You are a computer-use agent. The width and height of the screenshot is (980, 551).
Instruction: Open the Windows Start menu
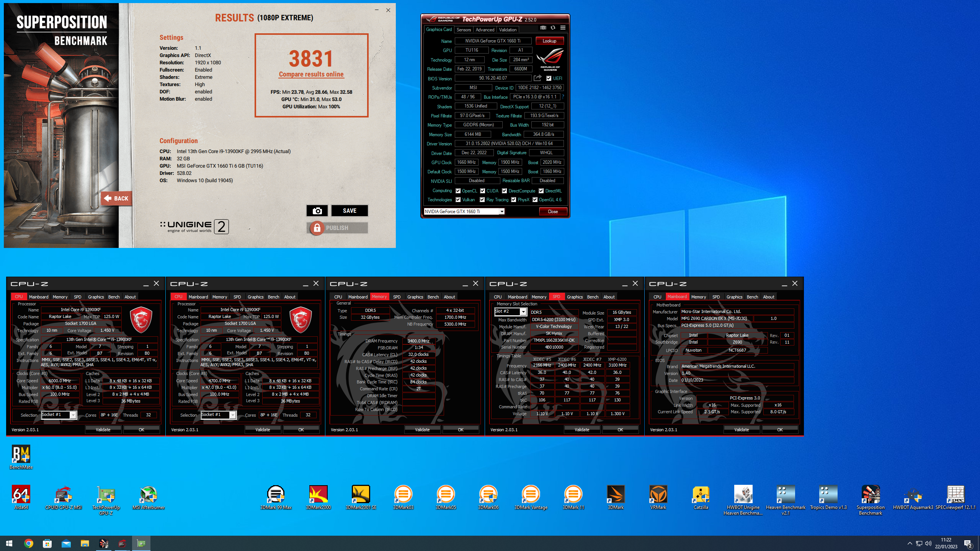[x=9, y=543]
